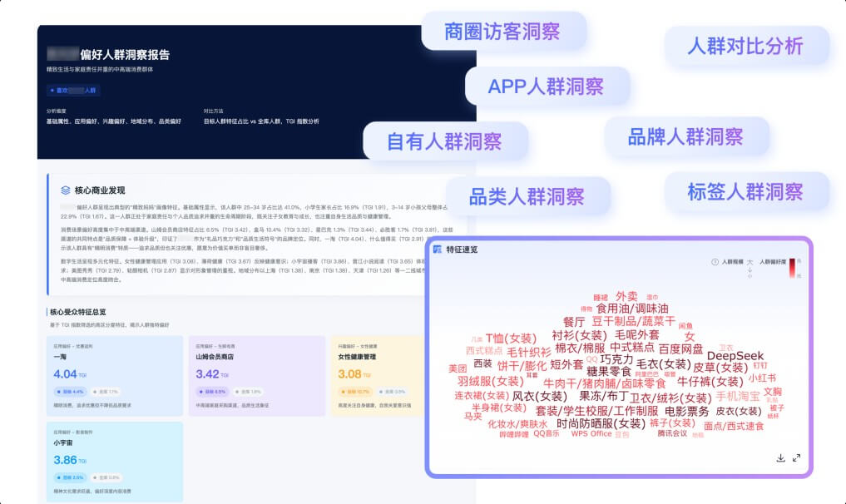Viewport: 846px width, 504px height.
Task: Click 餐厅 in the word cloud
Action: click(x=573, y=322)
